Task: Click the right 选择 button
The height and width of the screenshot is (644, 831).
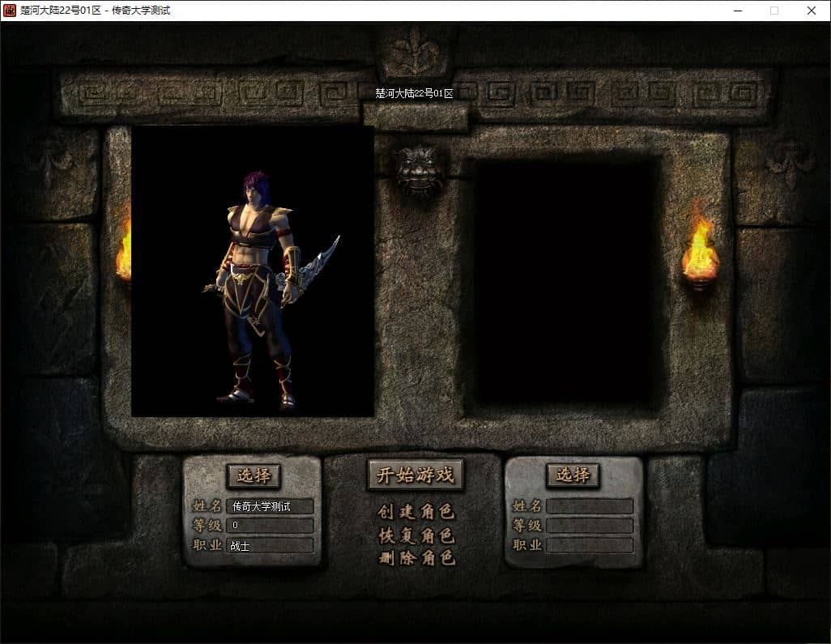Action: coord(573,475)
